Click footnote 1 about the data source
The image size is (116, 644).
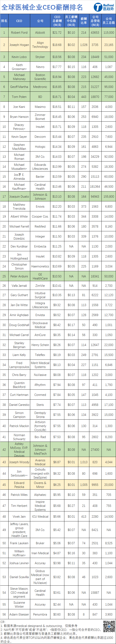pyautogui.click(x=39, y=626)
